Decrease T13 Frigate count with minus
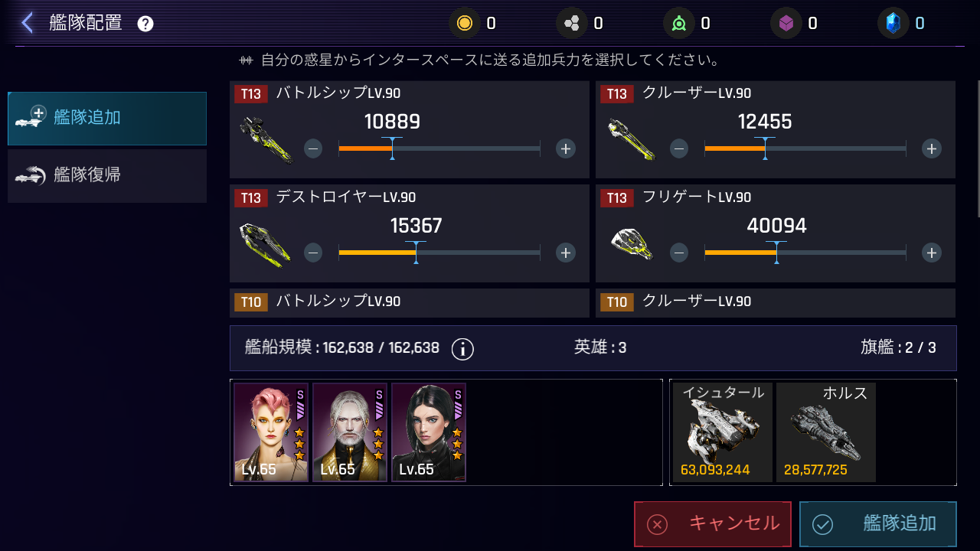Image resolution: width=980 pixels, height=551 pixels. point(679,253)
